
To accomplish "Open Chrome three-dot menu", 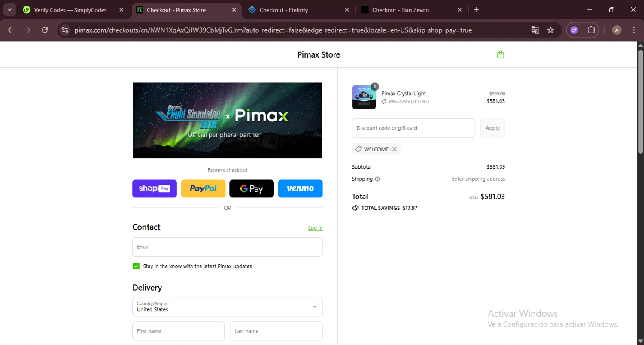I will (634, 30).
